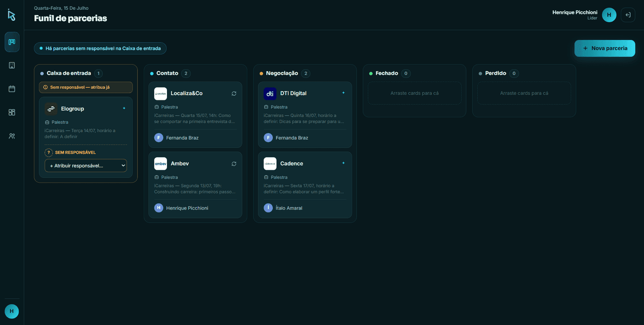
Task: Click the Fechado empty drop area
Action: (x=414, y=93)
